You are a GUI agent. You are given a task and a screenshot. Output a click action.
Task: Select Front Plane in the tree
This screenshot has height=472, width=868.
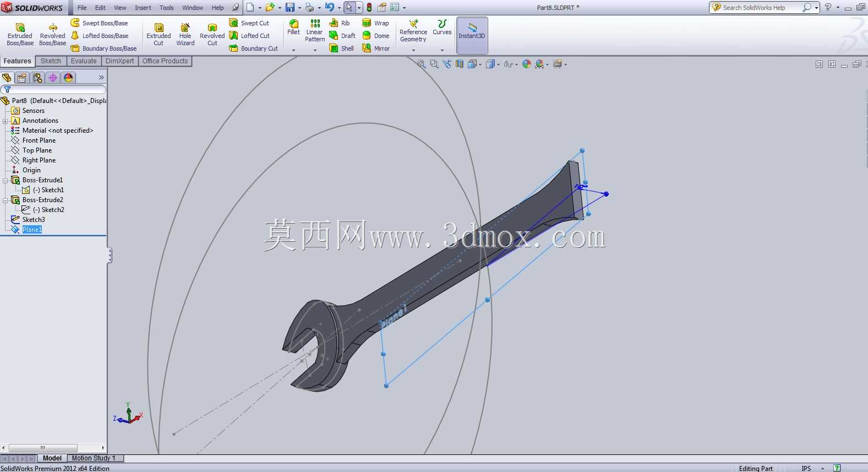tap(39, 140)
